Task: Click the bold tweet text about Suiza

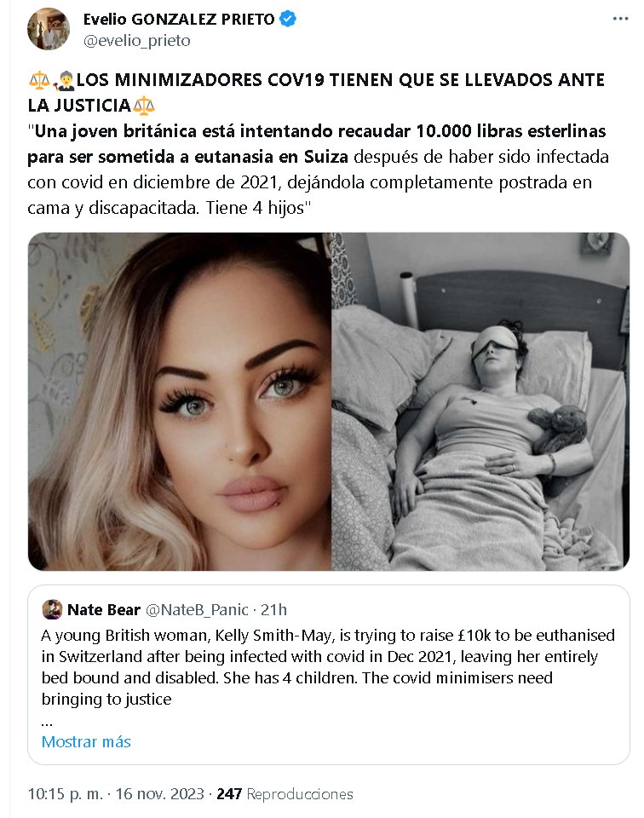Action: pyautogui.click(x=317, y=143)
